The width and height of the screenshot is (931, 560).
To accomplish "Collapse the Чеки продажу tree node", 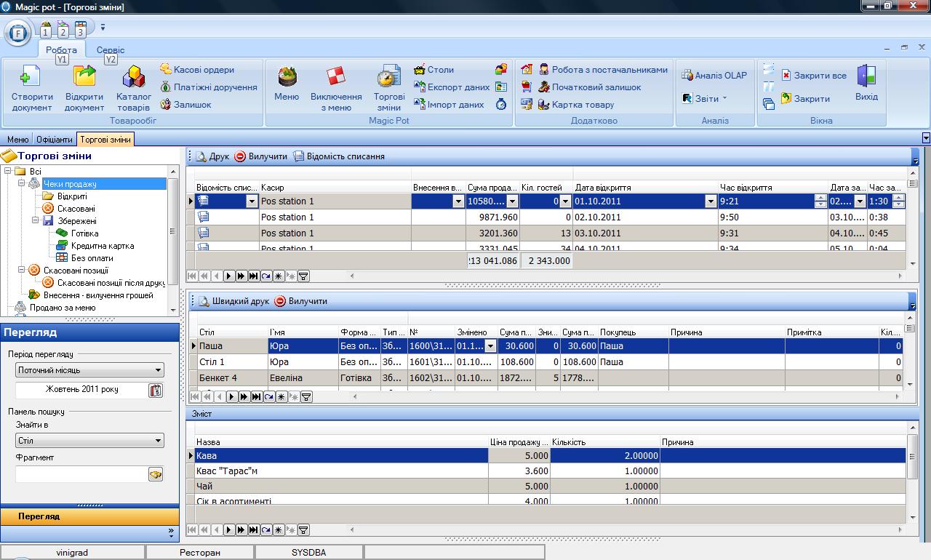I will pyautogui.click(x=22, y=184).
